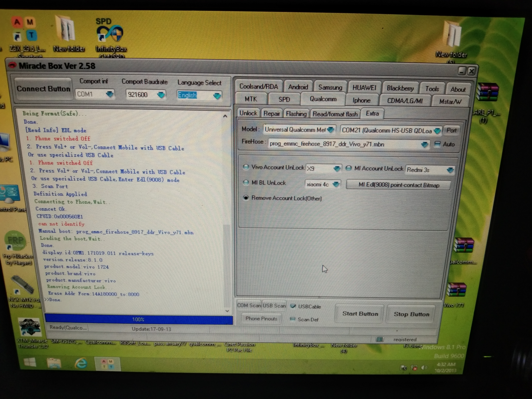Open the Redmi 3s model dropdown
This screenshot has width=532, height=399.
[450, 170]
